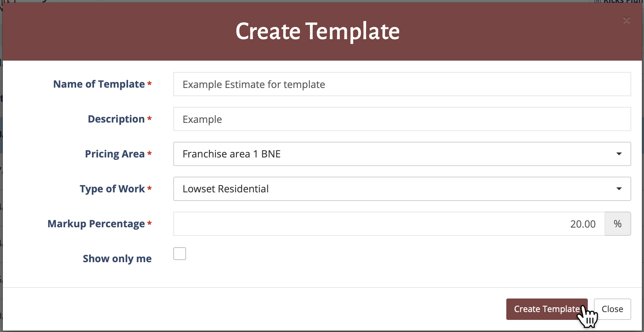
Task: Tick the Show only me checkbox
Action: tap(180, 254)
